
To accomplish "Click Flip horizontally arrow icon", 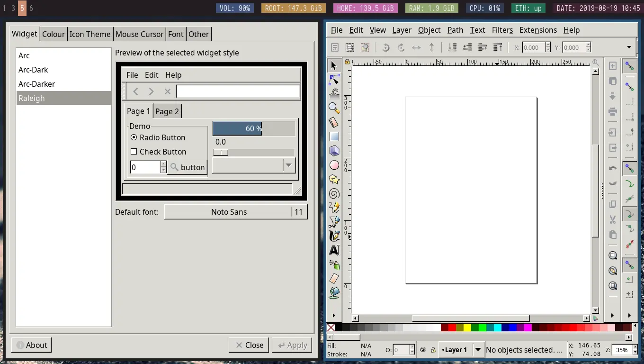I will 416,47.
